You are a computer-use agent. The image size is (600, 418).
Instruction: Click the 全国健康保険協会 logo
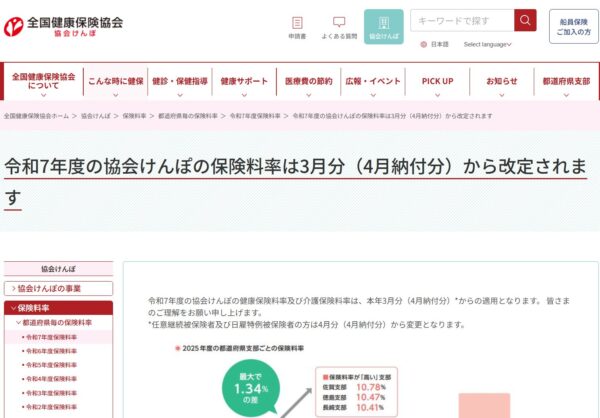click(63, 27)
